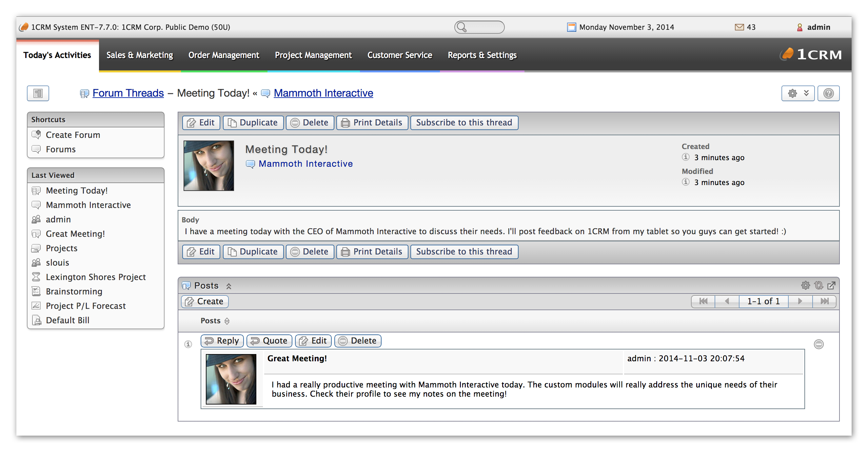Toggle the sidebar panel icon
Viewport: 868px width, 452px height.
pyautogui.click(x=38, y=93)
